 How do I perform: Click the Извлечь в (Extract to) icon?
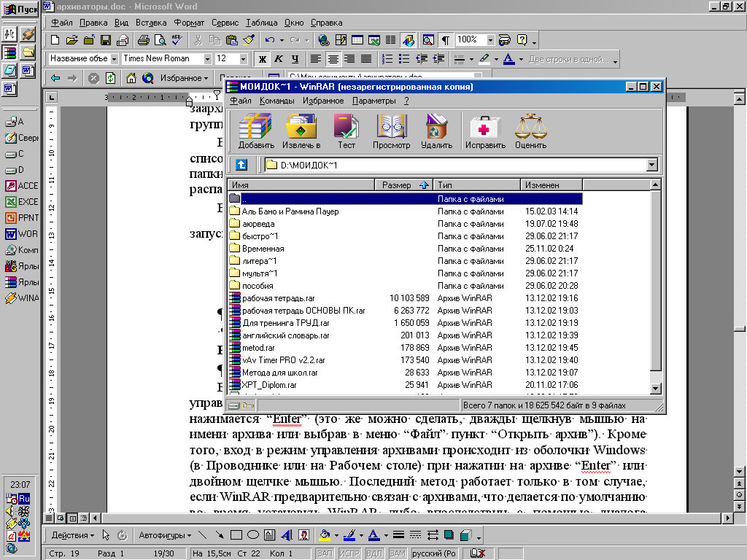point(301,131)
